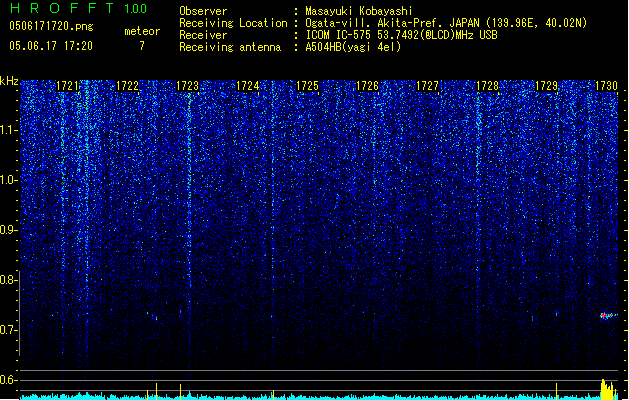Screen dimensions: 629x400
Task: Click the 0.7 frequency axis label
Action: coord(9,330)
